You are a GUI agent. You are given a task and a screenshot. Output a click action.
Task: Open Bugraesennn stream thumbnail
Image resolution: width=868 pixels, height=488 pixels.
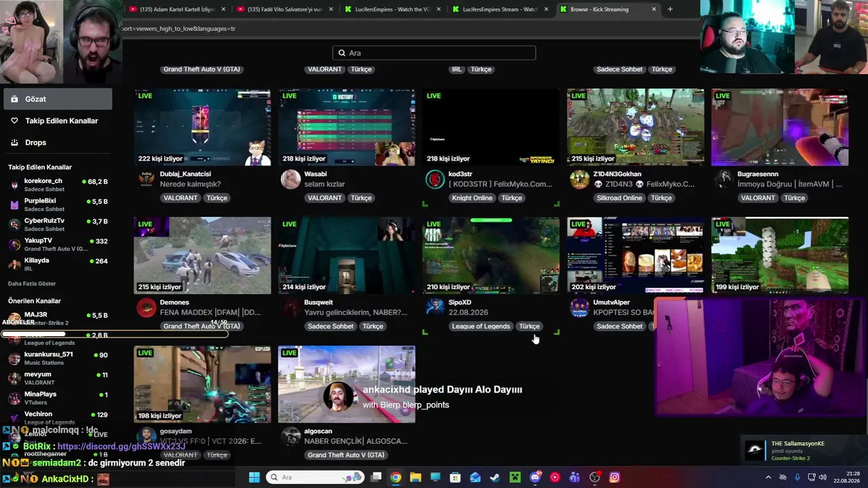(780, 127)
